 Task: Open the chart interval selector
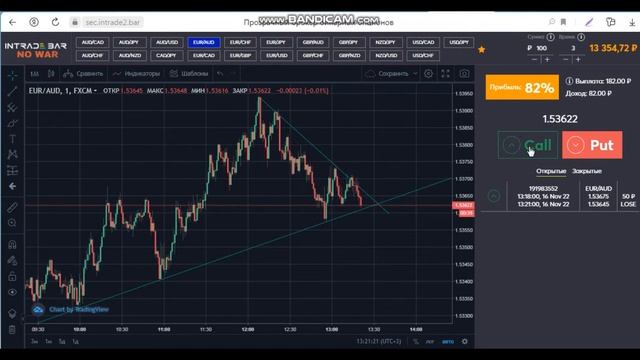tap(35, 73)
